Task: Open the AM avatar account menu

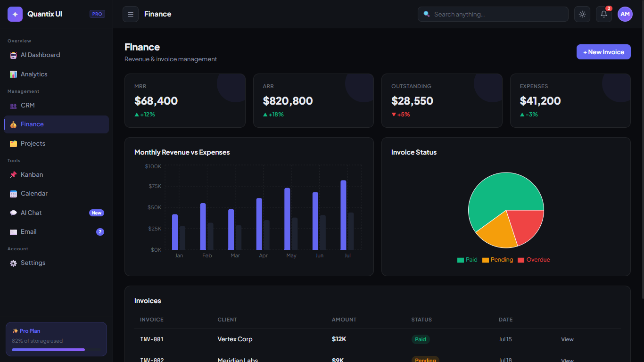Action: (625, 14)
